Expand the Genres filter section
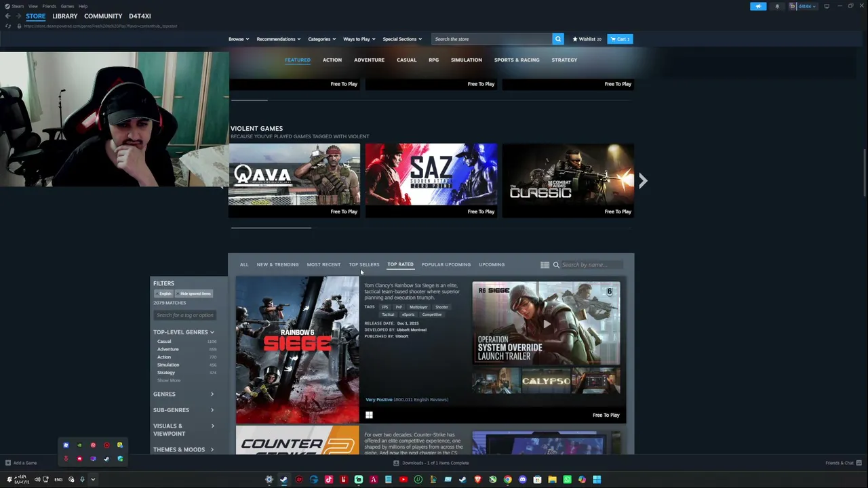The image size is (868, 488). (184, 394)
